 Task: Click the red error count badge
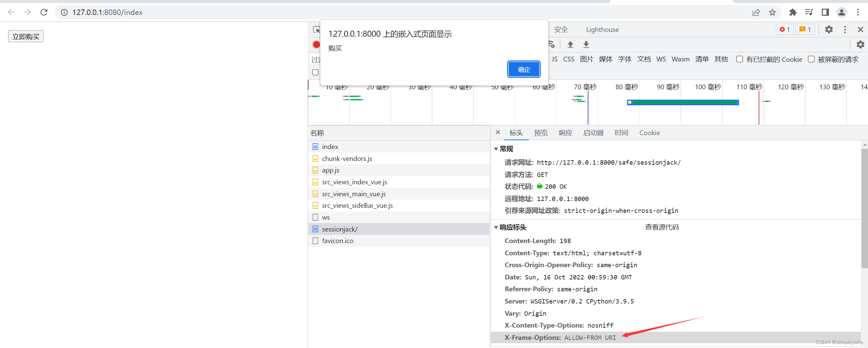pos(784,30)
